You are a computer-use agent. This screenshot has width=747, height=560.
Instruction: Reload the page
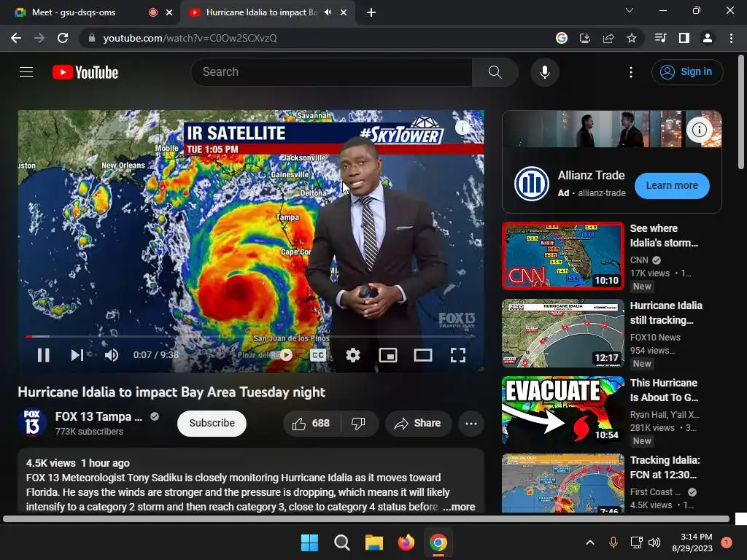click(x=63, y=38)
